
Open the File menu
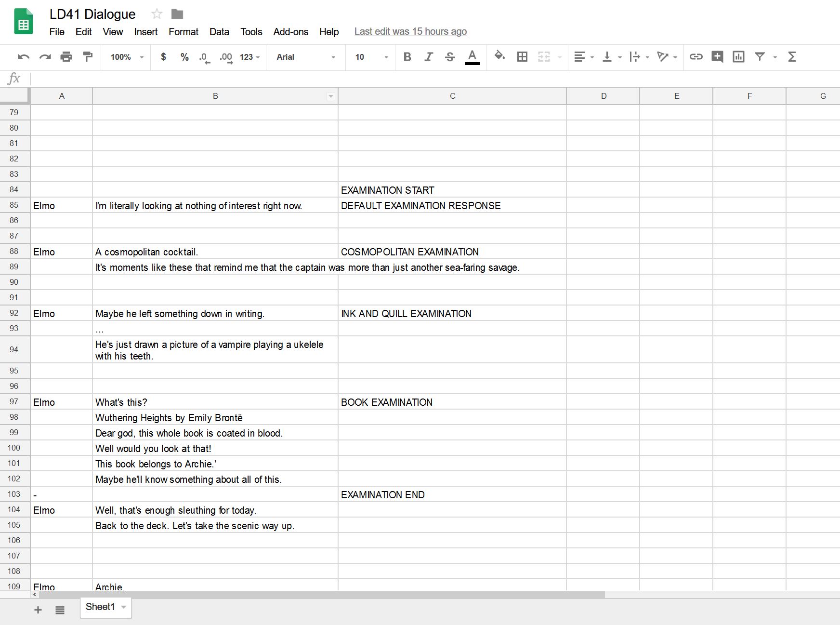tap(57, 32)
